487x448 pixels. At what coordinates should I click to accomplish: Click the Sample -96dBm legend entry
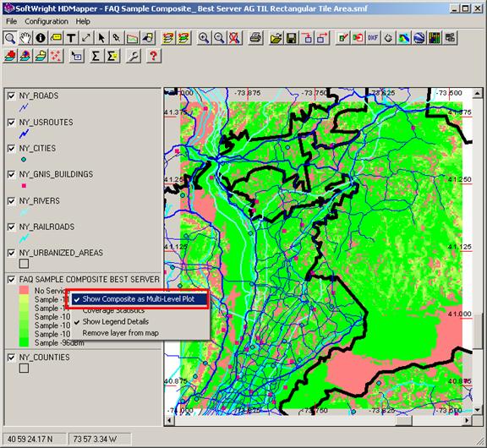pyautogui.click(x=59, y=342)
